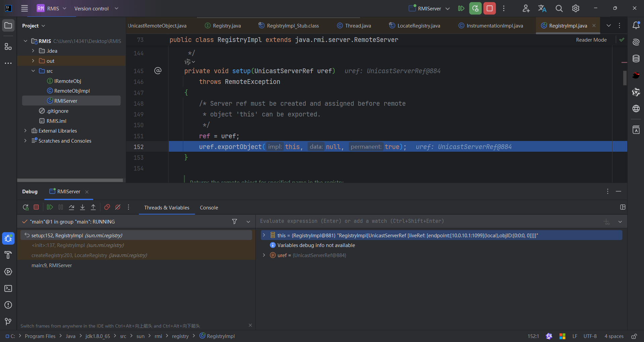Image resolution: width=644 pixels, height=342 pixels.
Task: Open the Database tool window
Action: [636, 59]
